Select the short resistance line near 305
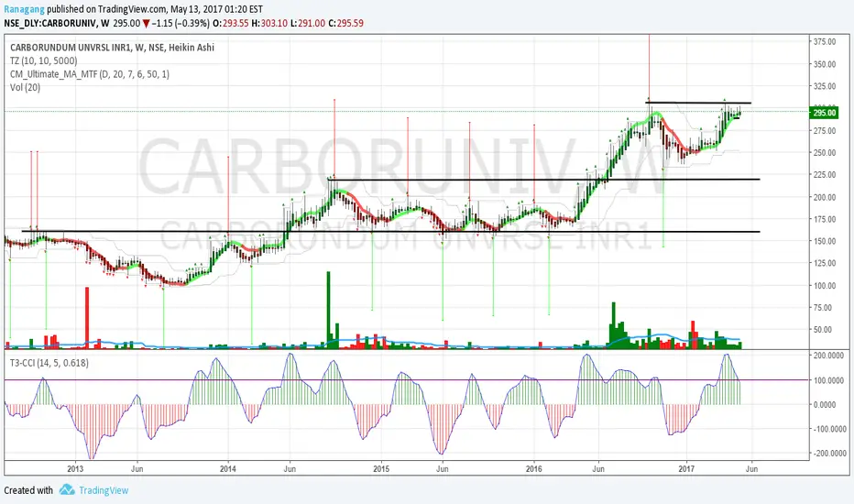Viewport: 854px width, 504px height. click(698, 103)
